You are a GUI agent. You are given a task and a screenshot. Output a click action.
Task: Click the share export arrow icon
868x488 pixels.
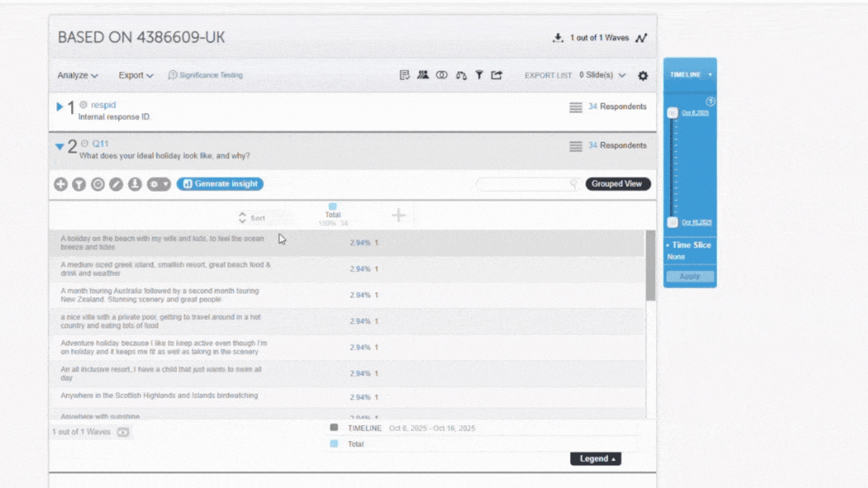(x=497, y=75)
